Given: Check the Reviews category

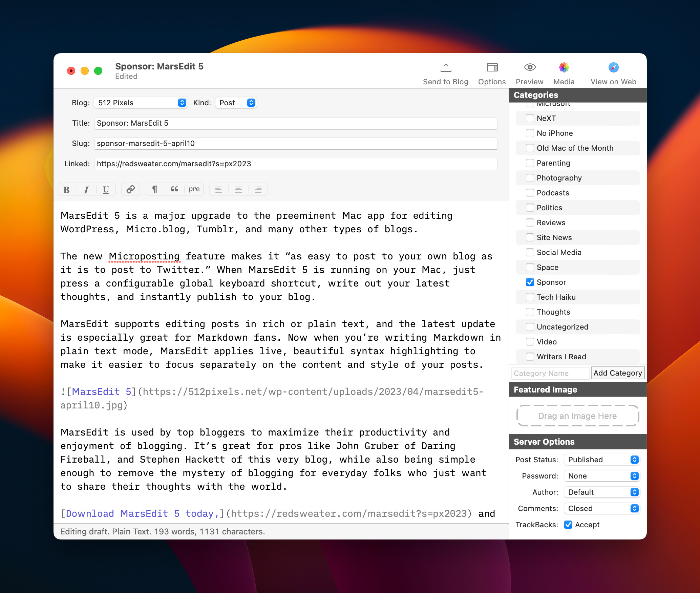Looking at the screenshot, I should 530,223.
